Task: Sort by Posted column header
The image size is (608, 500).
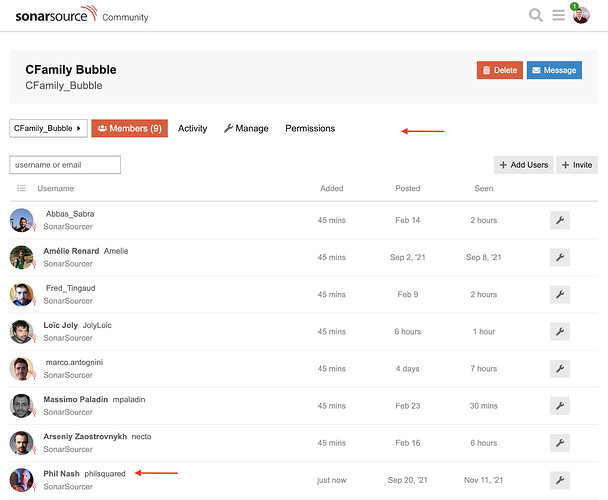Action: pos(408,189)
